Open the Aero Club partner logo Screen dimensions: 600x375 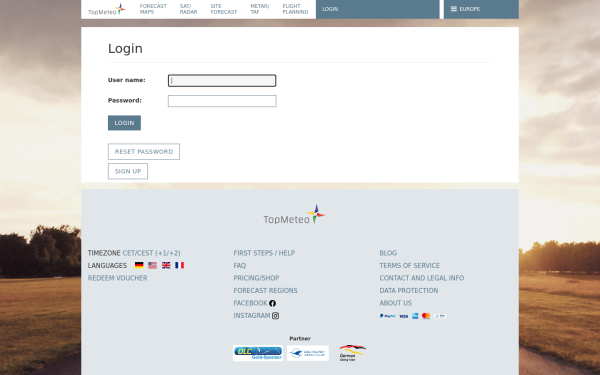pos(308,353)
